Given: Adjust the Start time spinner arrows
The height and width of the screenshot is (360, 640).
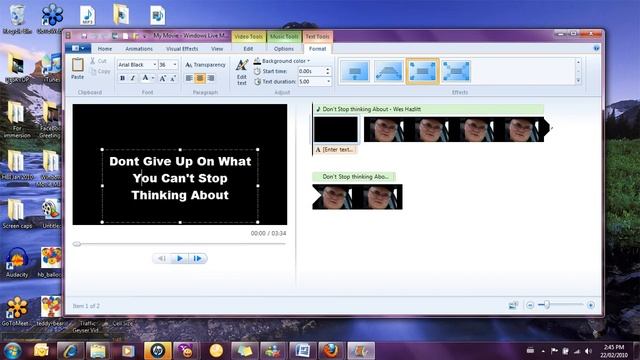Looking at the screenshot, I should (328, 71).
